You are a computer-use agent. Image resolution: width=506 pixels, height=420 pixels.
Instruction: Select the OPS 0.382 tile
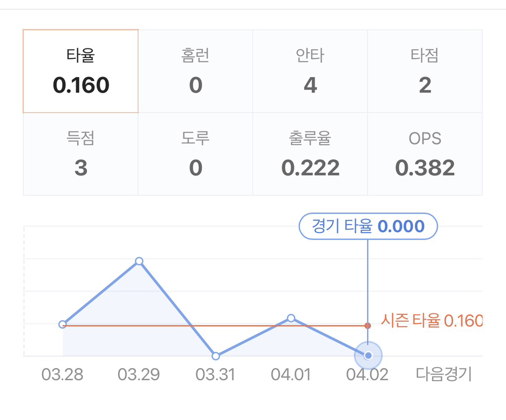(424, 154)
